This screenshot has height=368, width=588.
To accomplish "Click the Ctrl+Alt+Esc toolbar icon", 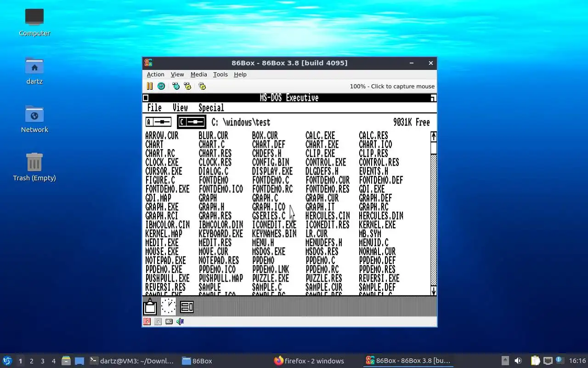I will click(x=187, y=86).
